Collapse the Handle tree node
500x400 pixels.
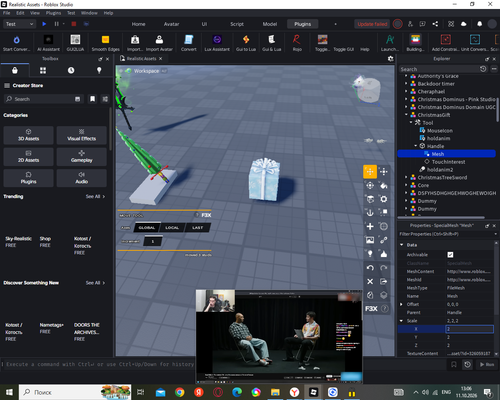click(x=416, y=146)
